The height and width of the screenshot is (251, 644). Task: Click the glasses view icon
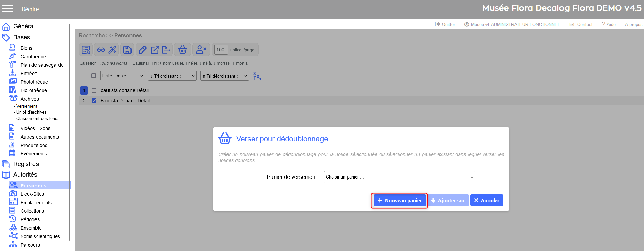101,50
